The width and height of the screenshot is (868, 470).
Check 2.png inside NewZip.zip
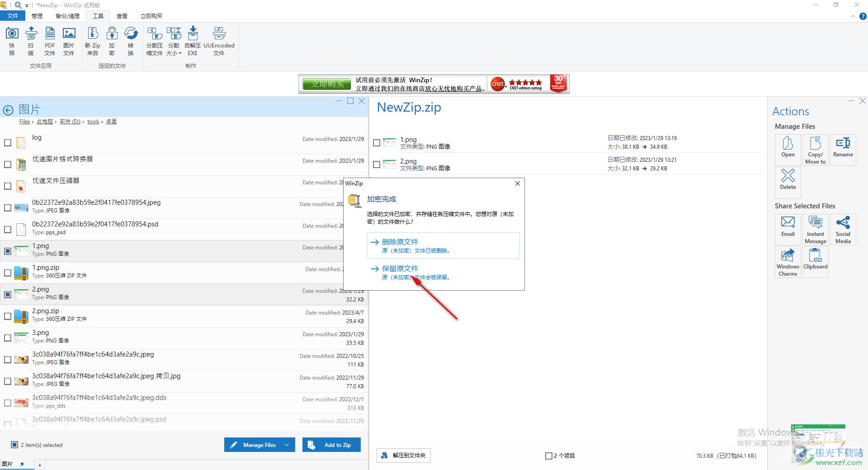tap(377, 164)
